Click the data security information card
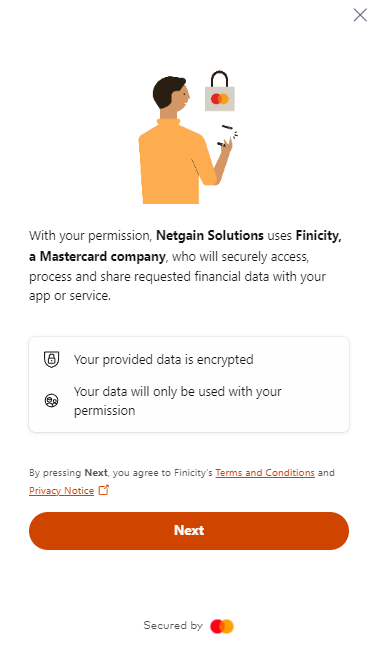 [x=189, y=384]
